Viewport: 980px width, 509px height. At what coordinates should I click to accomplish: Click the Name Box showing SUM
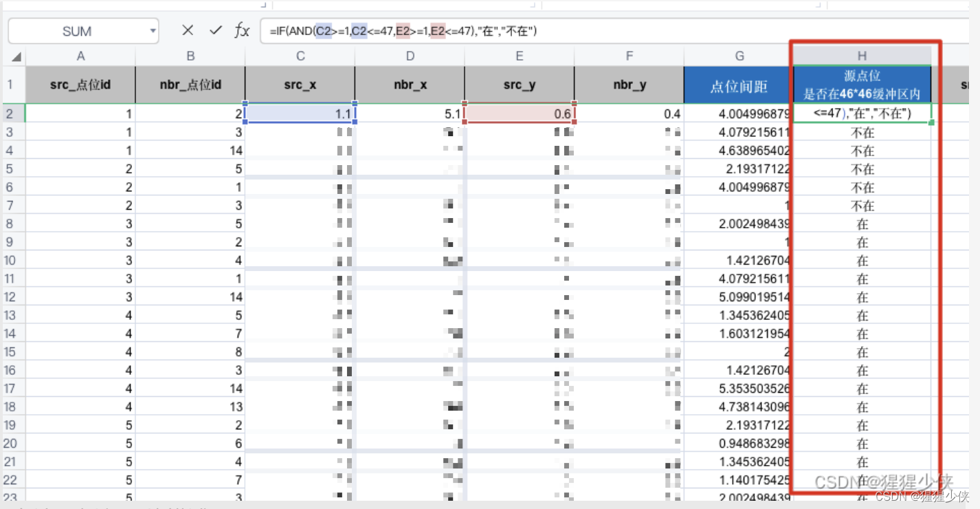click(x=83, y=31)
